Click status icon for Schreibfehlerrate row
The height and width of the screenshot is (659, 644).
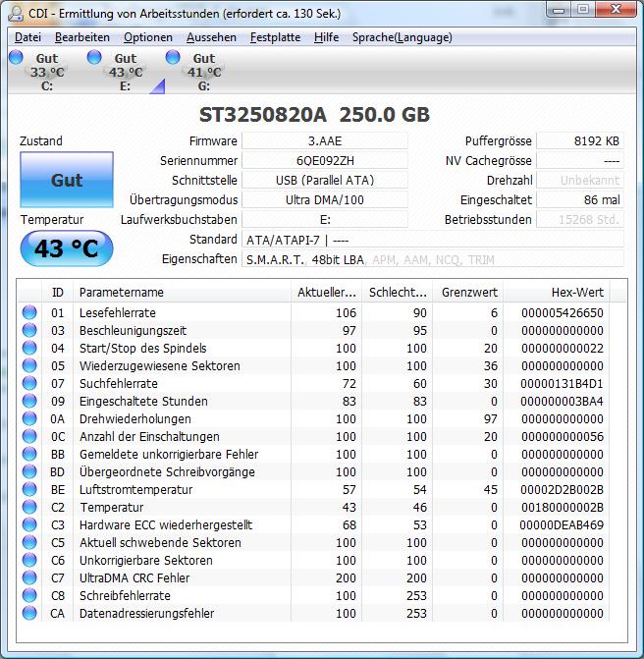[x=29, y=595]
